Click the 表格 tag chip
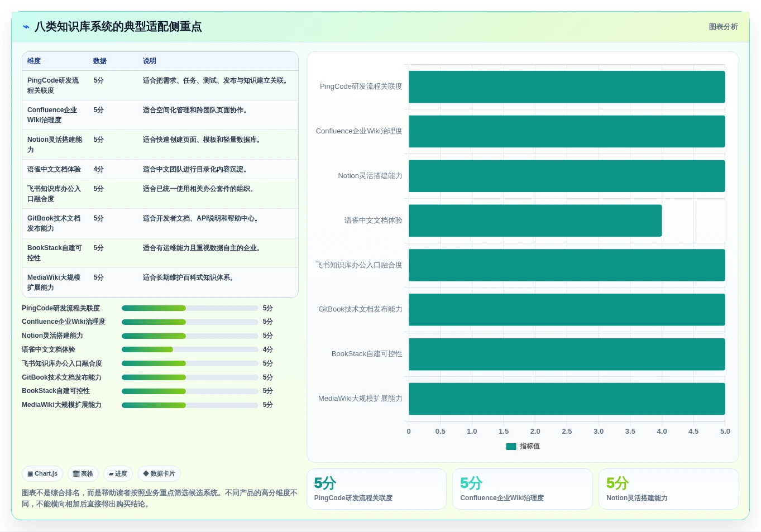Image resolution: width=761 pixels, height=532 pixels. (x=83, y=473)
